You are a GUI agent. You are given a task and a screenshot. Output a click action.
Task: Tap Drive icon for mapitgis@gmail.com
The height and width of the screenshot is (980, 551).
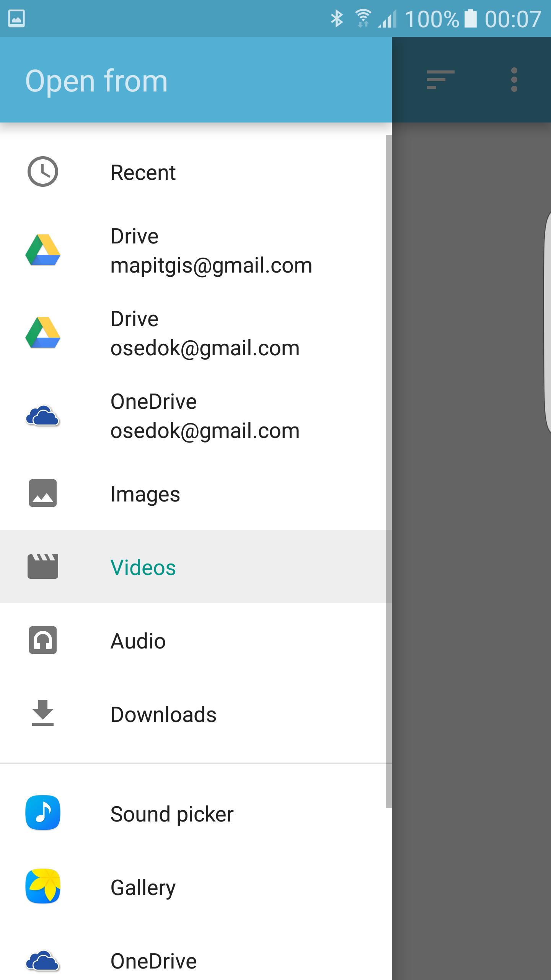[43, 250]
